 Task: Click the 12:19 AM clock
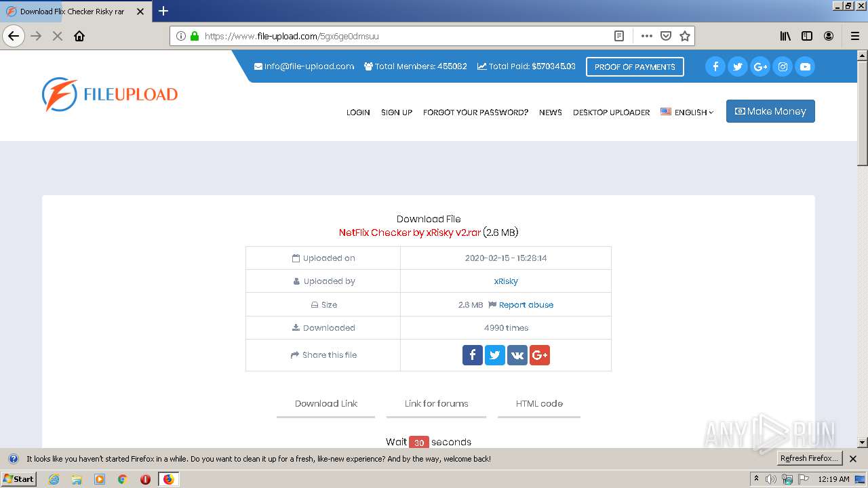pos(834,479)
